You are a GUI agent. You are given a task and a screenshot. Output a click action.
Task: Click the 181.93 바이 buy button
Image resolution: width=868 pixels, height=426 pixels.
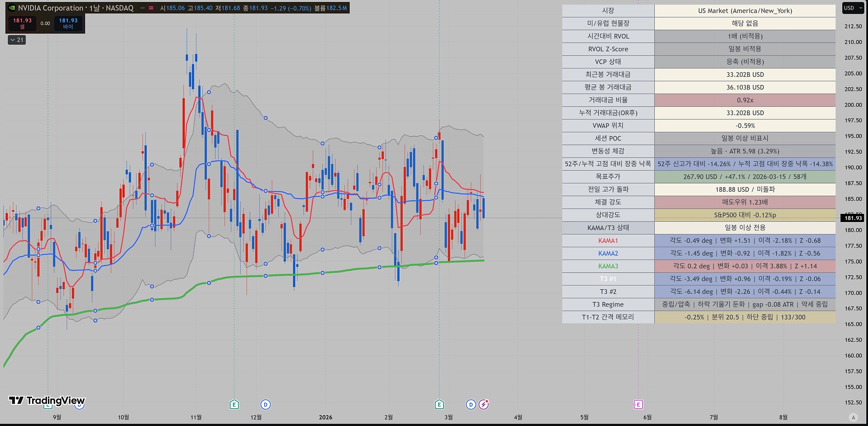click(68, 24)
